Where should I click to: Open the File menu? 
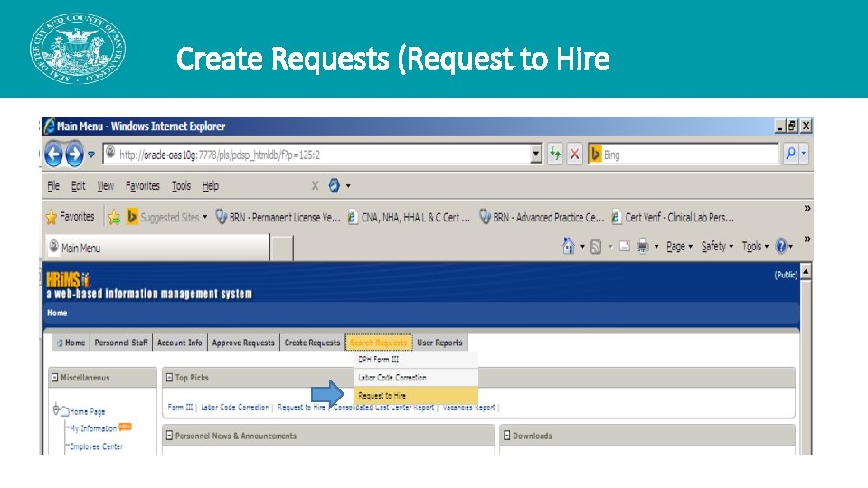click(x=53, y=186)
